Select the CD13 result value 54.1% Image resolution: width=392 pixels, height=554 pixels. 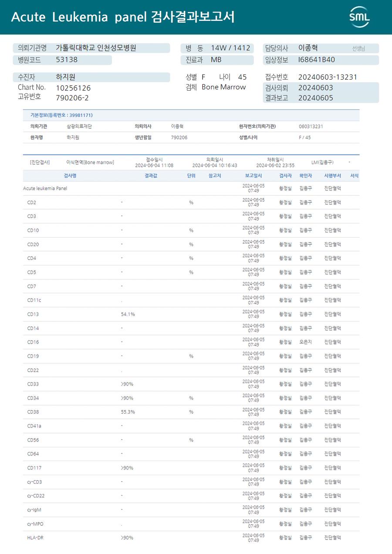click(x=128, y=314)
